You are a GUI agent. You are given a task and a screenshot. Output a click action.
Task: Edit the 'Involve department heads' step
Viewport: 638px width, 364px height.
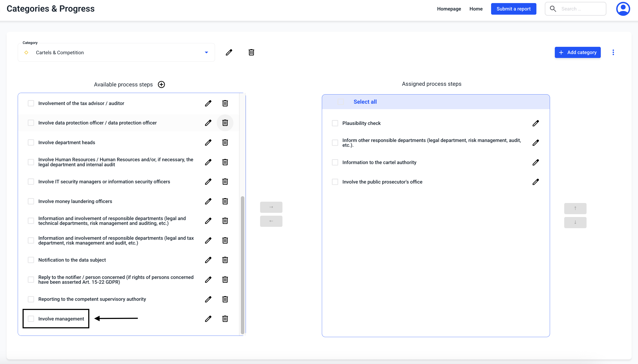click(x=208, y=142)
